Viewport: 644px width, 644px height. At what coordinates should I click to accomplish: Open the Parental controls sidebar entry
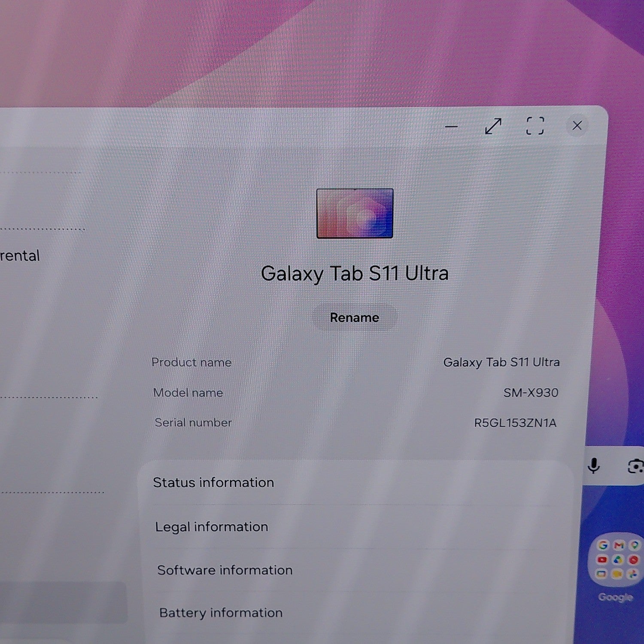(20, 256)
